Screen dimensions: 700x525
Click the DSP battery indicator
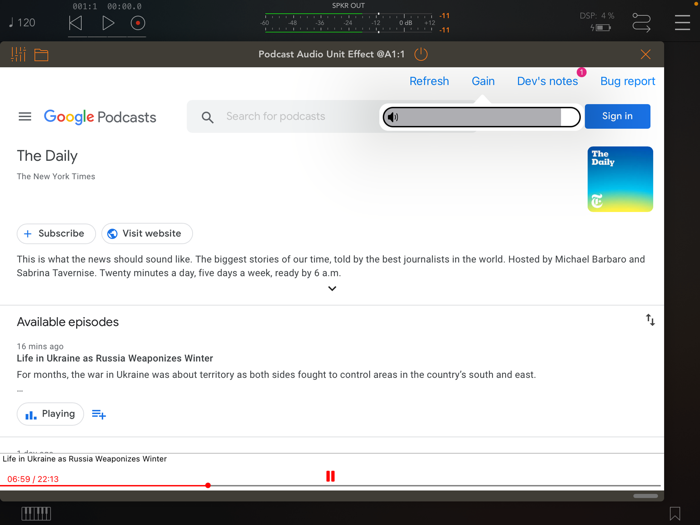click(600, 28)
